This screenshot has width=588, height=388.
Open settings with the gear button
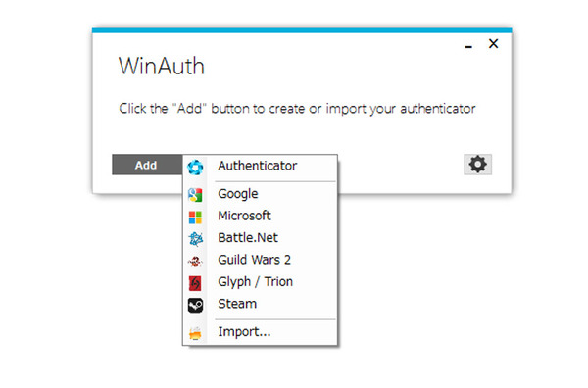tap(478, 165)
